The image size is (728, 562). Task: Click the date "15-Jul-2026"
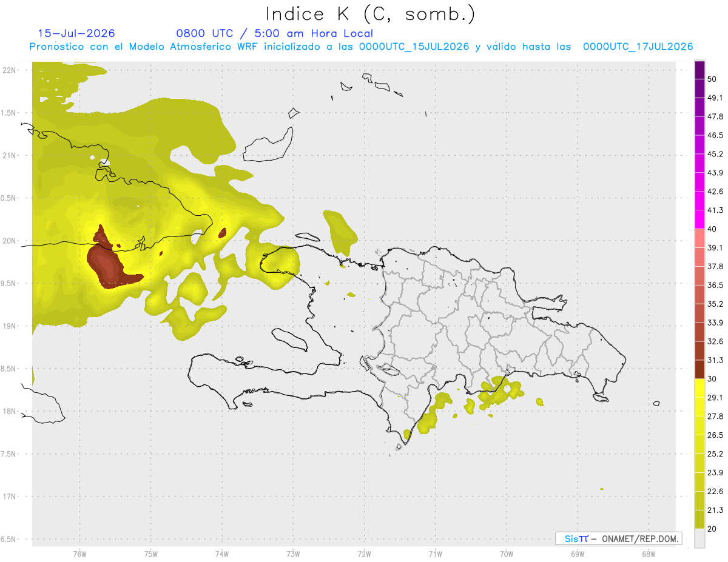click(x=76, y=33)
